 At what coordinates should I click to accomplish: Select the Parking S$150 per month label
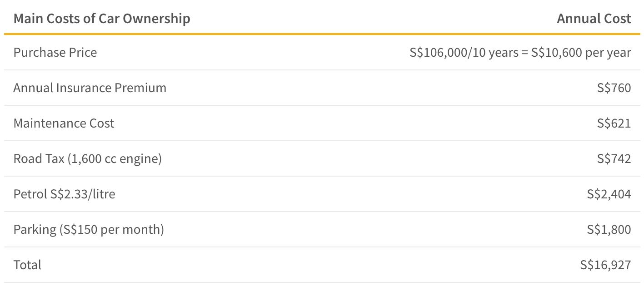[89, 230]
